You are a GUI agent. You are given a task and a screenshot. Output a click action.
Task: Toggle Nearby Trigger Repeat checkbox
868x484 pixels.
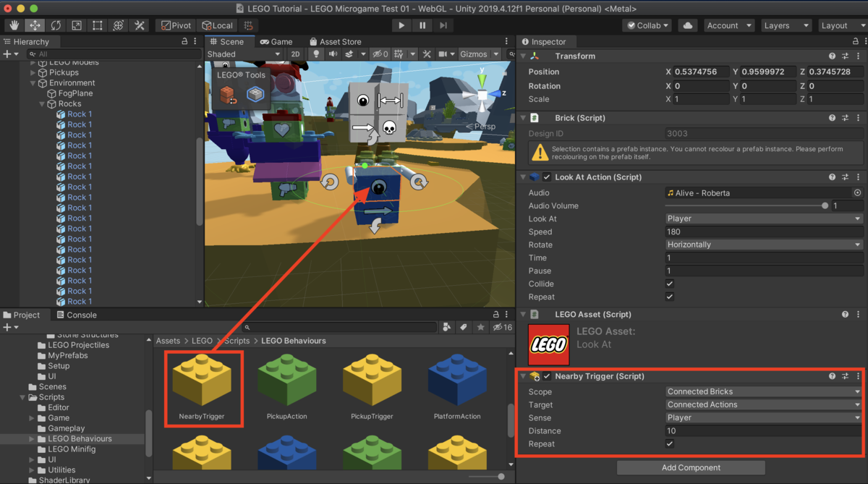click(x=670, y=444)
